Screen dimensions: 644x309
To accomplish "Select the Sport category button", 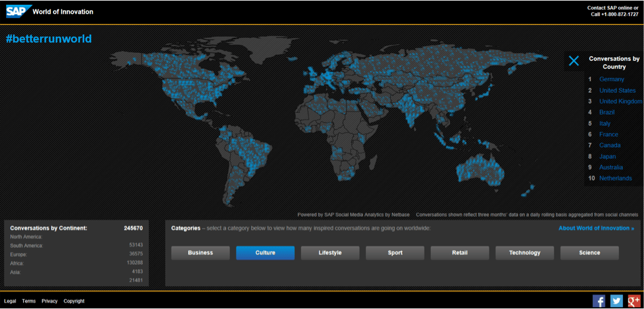I will 395,253.
